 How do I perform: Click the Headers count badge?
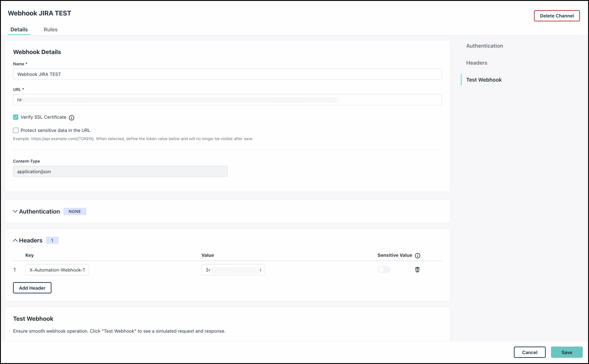pyautogui.click(x=52, y=240)
